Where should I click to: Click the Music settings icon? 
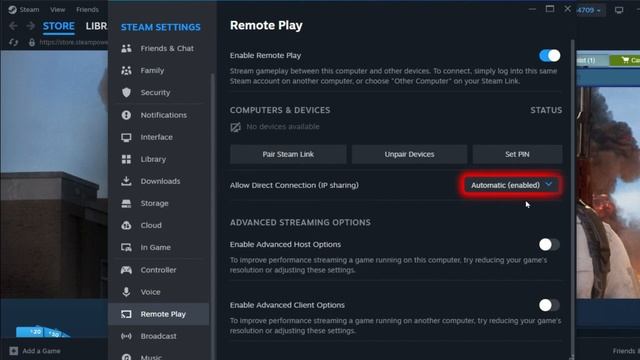(126, 357)
